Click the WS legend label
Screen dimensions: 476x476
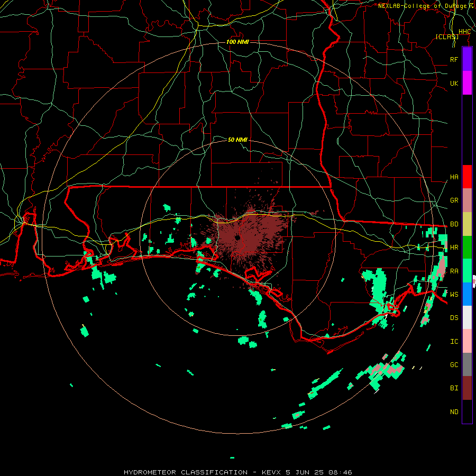pyautogui.click(x=454, y=295)
